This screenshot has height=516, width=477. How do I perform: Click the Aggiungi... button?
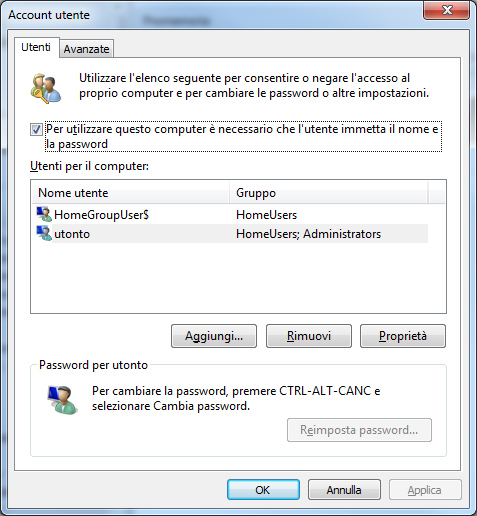coord(214,336)
